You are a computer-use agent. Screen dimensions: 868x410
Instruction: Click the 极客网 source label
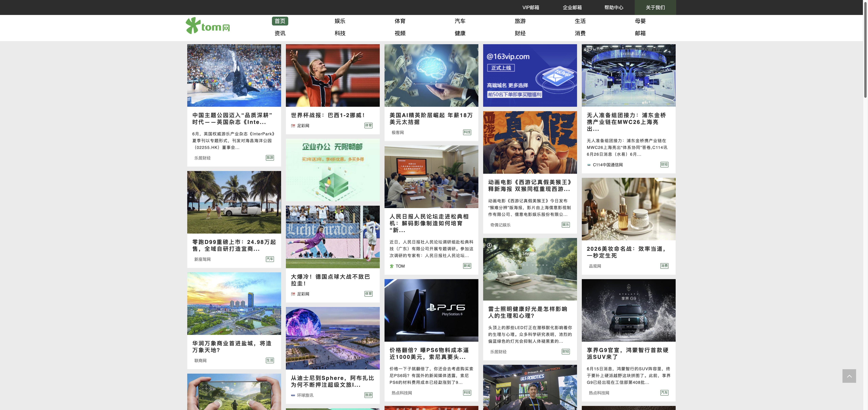[x=398, y=132]
